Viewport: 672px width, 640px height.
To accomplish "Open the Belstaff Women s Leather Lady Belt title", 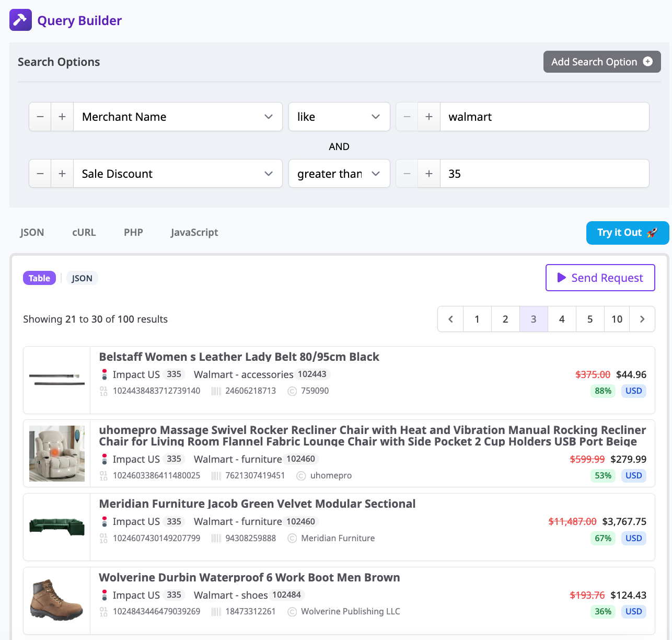I will [239, 357].
